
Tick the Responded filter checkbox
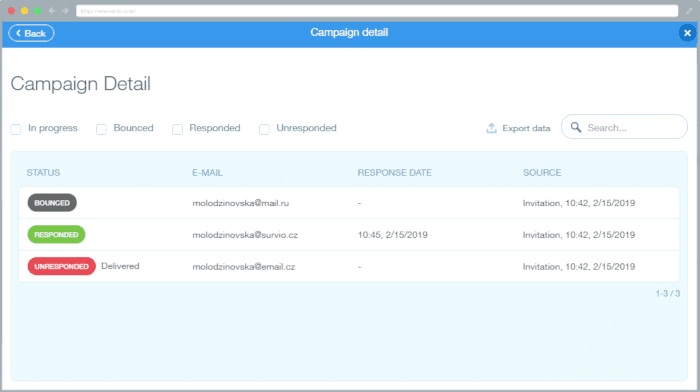click(177, 129)
